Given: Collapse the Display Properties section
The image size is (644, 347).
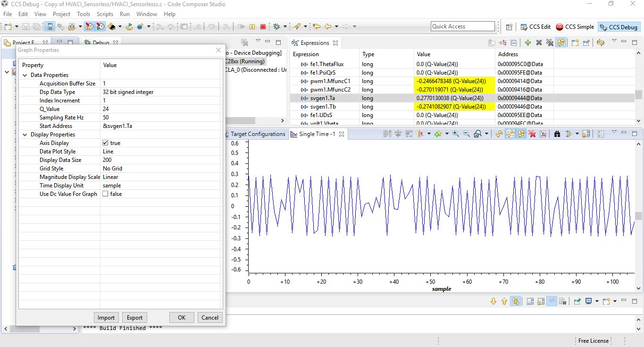Looking at the screenshot, I should (x=25, y=135).
